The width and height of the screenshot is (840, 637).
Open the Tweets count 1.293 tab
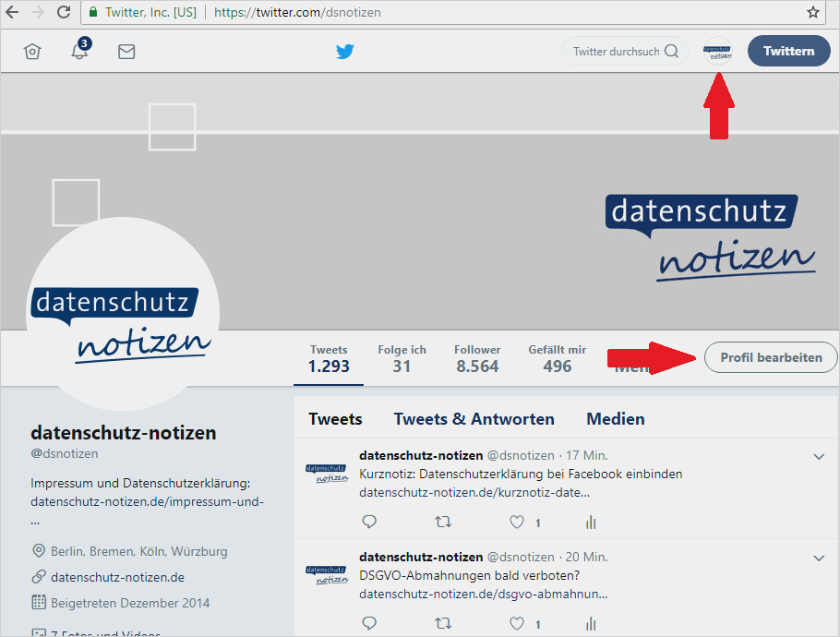tap(329, 358)
